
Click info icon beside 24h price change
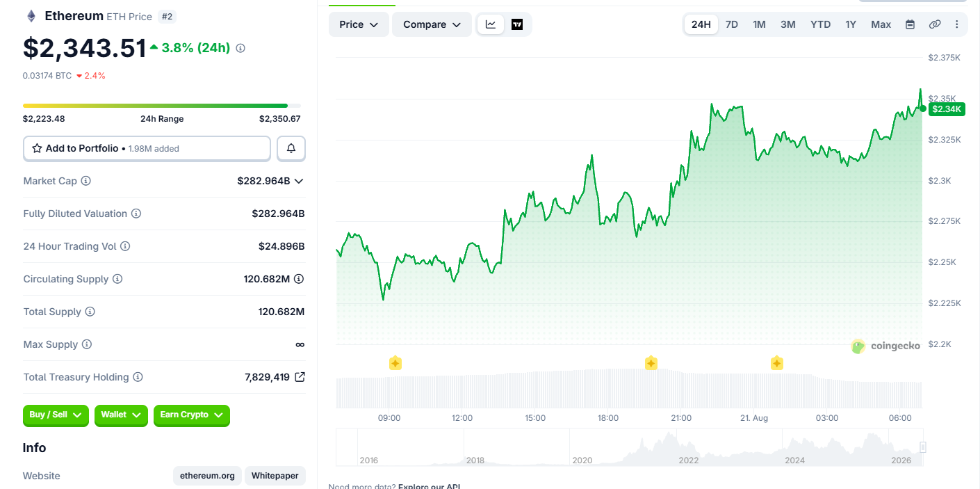coord(240,48)
